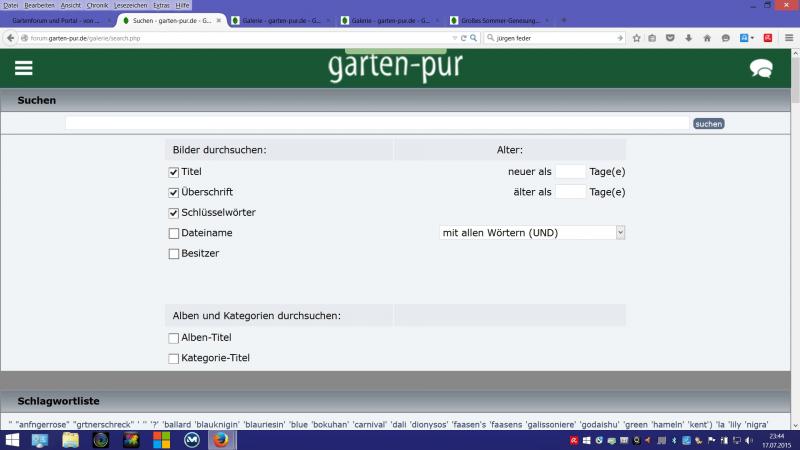Expand 'mit allen Wörtern (UND)' dropdown
The width and height of the screenshot is (800, 450).
532,232
